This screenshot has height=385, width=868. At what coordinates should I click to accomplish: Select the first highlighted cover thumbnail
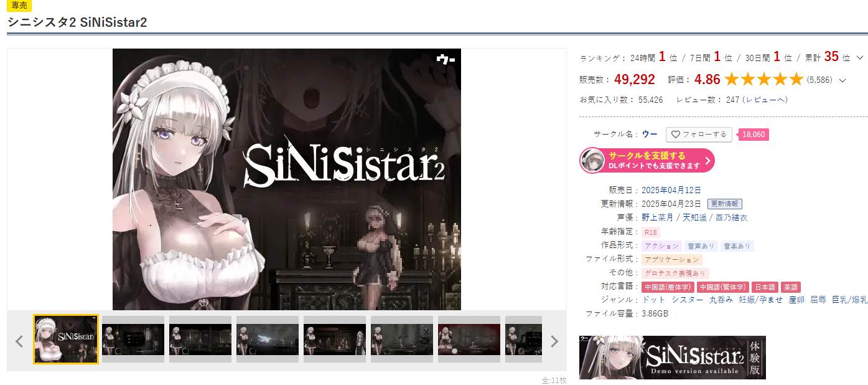coord(65,340)
